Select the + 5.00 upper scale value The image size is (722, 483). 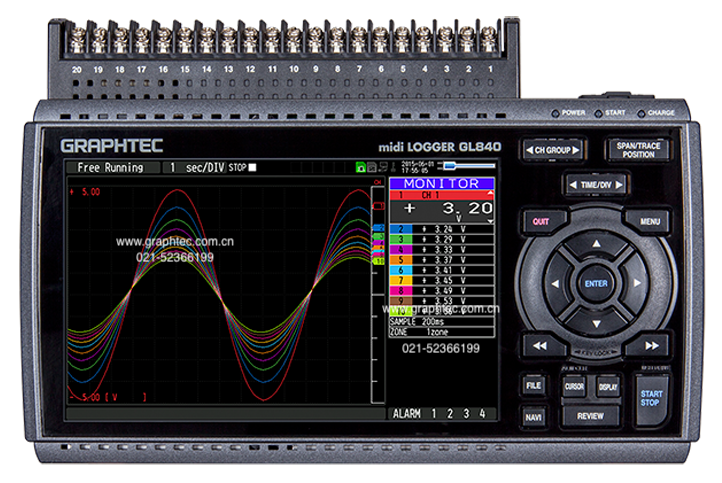coord(85,192)
